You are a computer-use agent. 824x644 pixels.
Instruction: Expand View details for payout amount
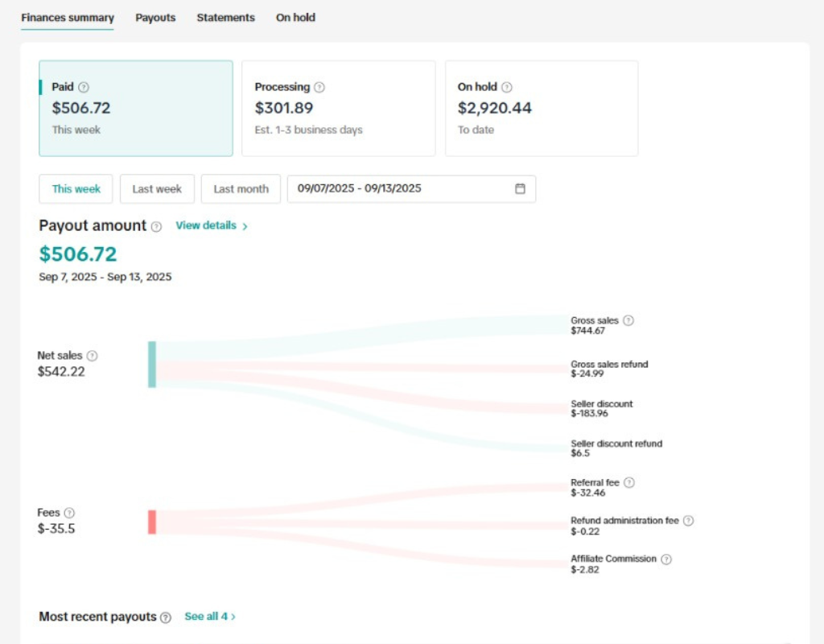[x=211, y=226]
